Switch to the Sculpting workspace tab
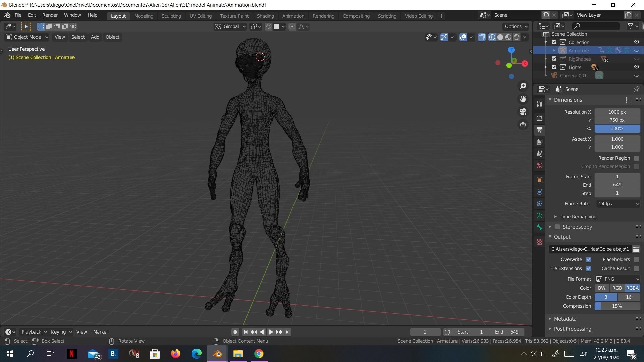Viewport: 644px width, 362px height. pyautogui.click(x=171, y=16)
